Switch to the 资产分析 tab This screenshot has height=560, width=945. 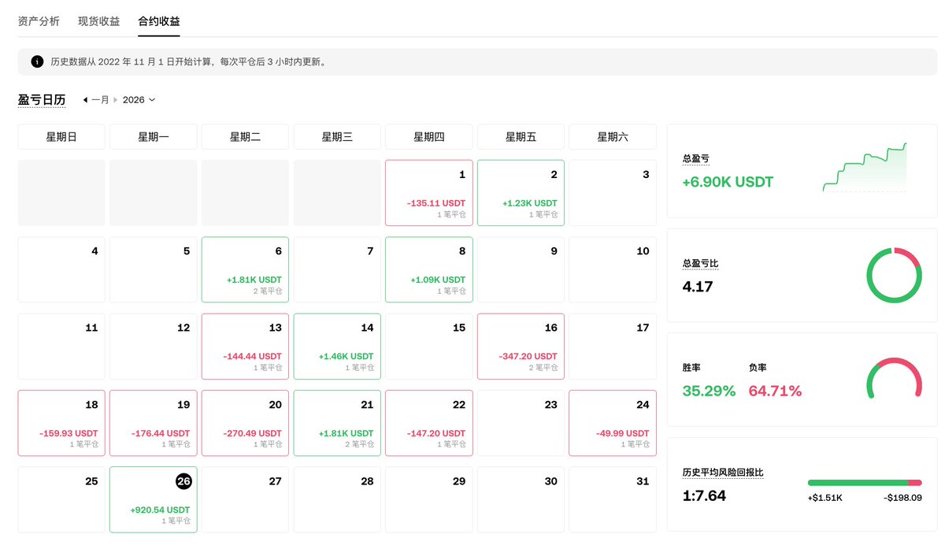(x=38, y=21)
